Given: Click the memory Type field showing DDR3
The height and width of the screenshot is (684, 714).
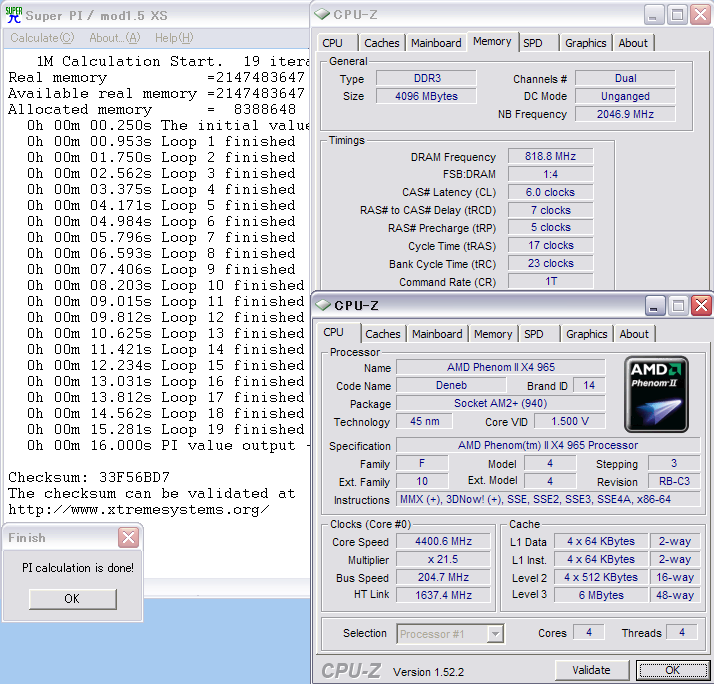Looking at the screenshot, I should pyautogui.click(x=427, y=78).
